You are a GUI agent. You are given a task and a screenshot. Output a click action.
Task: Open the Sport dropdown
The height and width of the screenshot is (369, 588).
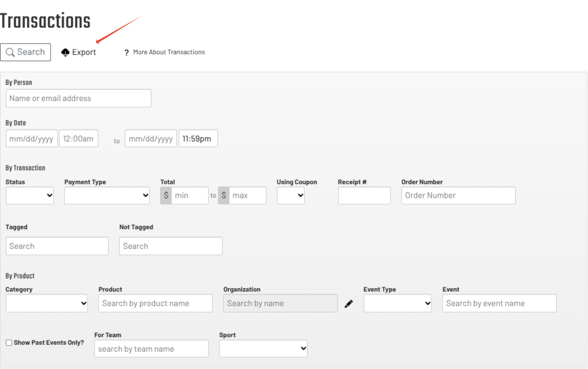pyautogui.click(x=263, y=348)
